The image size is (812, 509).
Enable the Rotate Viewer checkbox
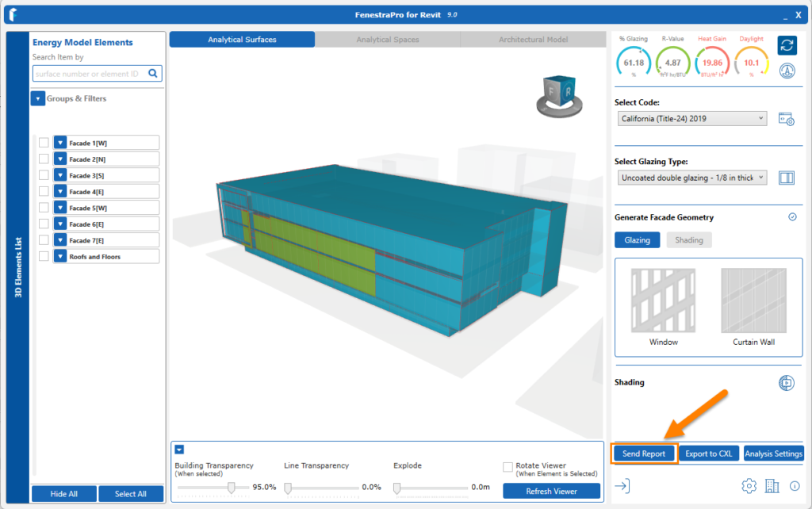click(508, 467)
